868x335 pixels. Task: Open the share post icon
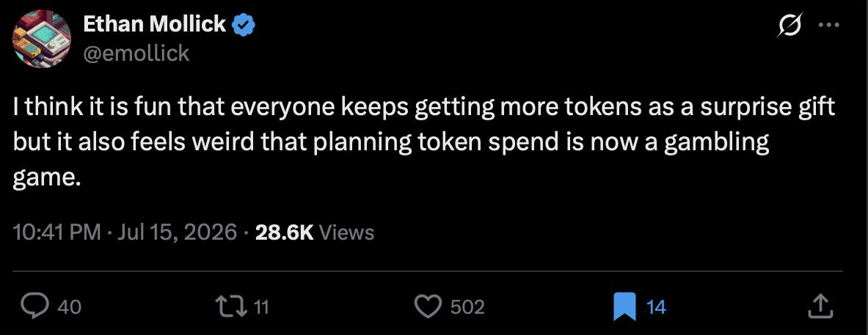(x=820, y=306)
